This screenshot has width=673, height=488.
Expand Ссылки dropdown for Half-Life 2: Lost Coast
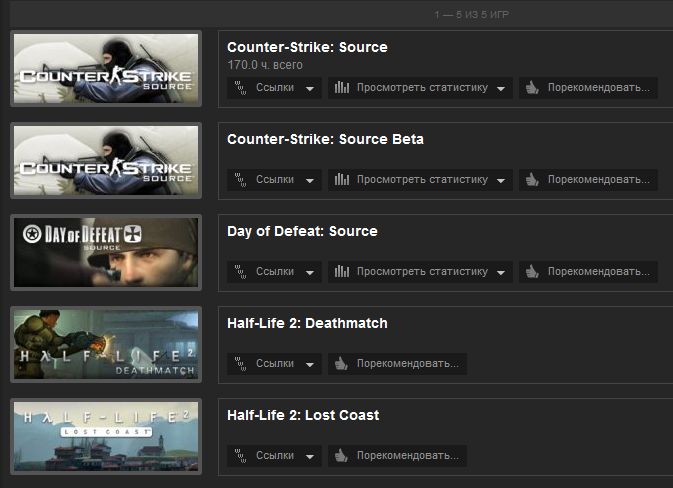coord(274,456)
